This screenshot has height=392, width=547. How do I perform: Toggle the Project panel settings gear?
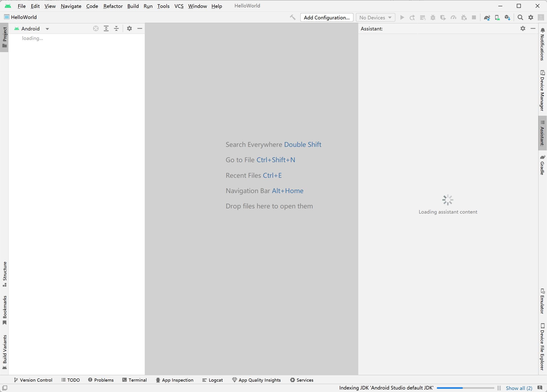click(x=129, y=28)
